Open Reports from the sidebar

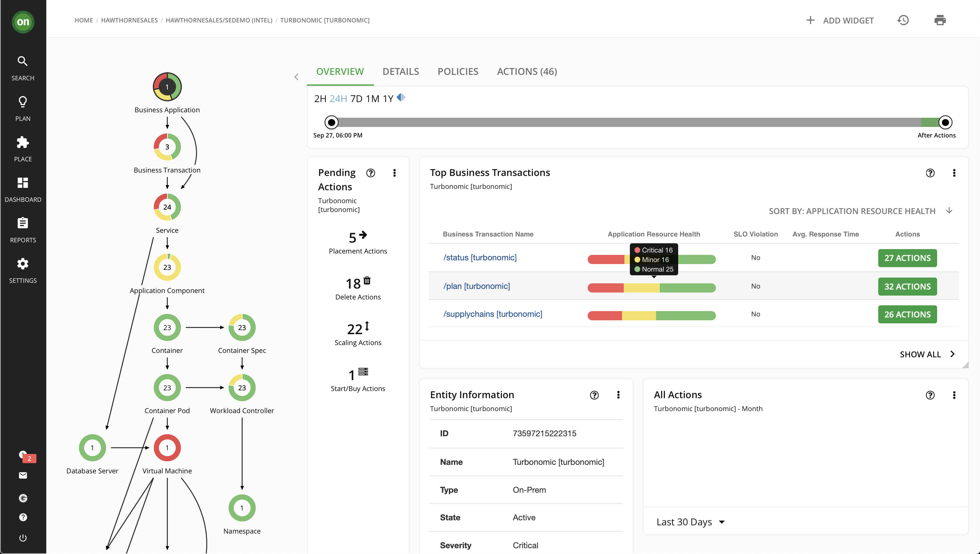[23, 229]
